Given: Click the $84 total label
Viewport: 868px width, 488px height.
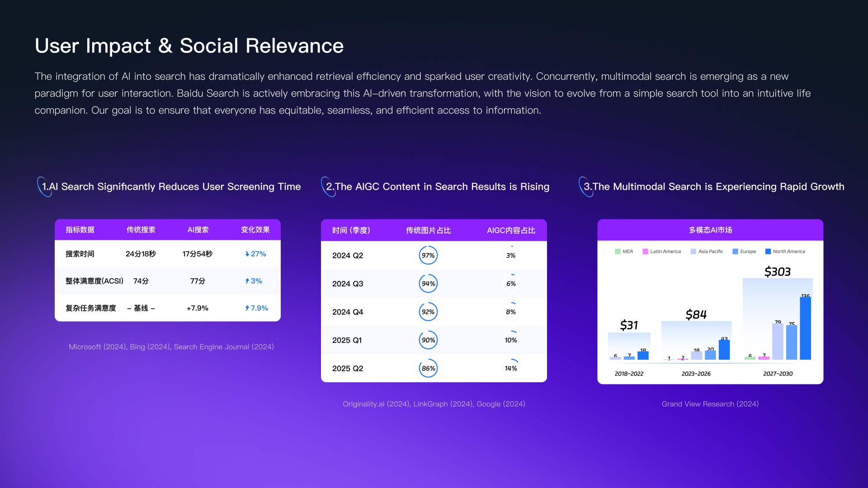Looking at the screenshot, I should tap(696, 314).
